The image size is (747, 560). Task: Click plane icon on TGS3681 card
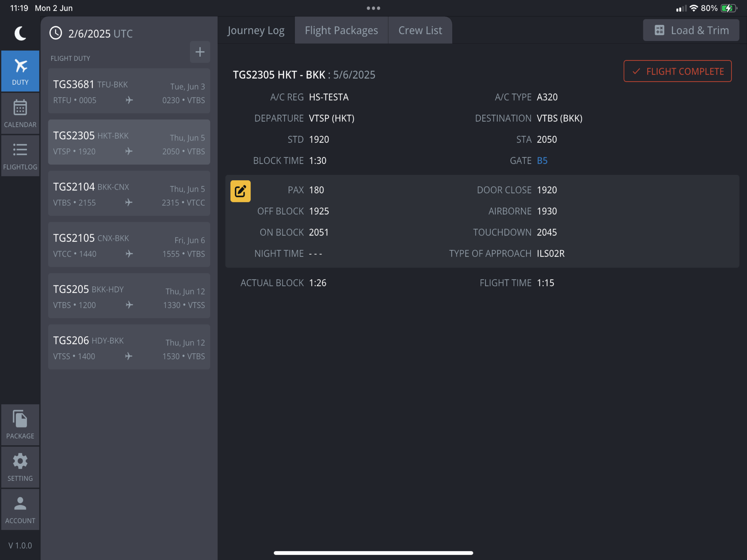(129, 100)
